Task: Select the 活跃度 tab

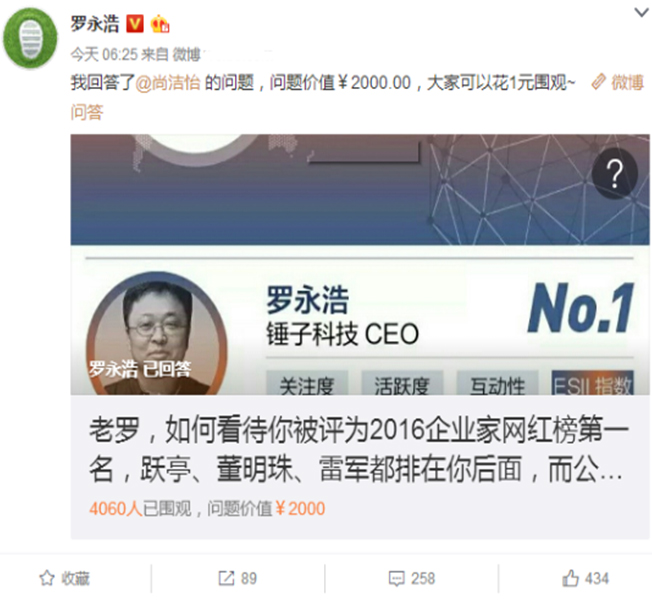Action: coord(402,383)
